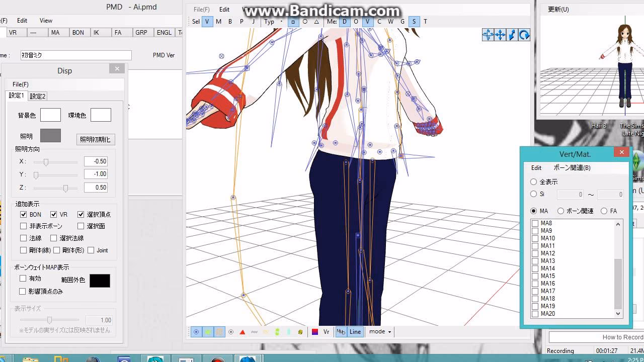This screenshot has width=644, height=362.
Task: Click the red-blue gradient square icon
Action: coord(315,332)
